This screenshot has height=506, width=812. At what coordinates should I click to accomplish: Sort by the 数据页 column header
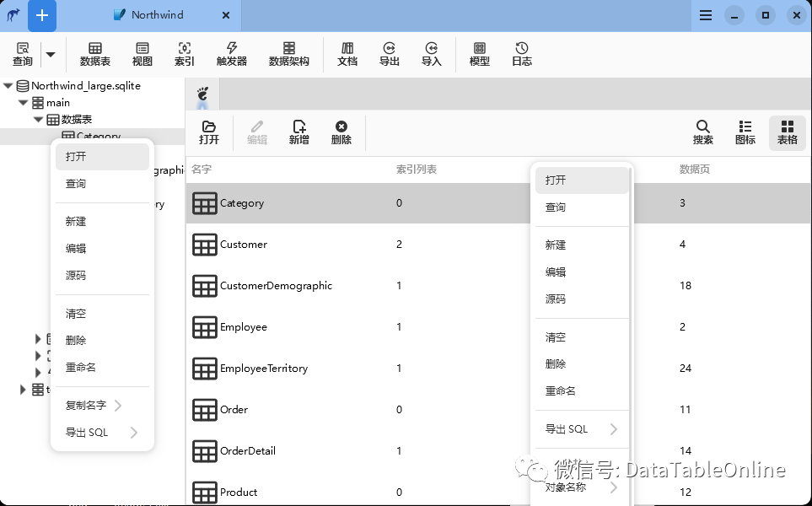(695, 170)
